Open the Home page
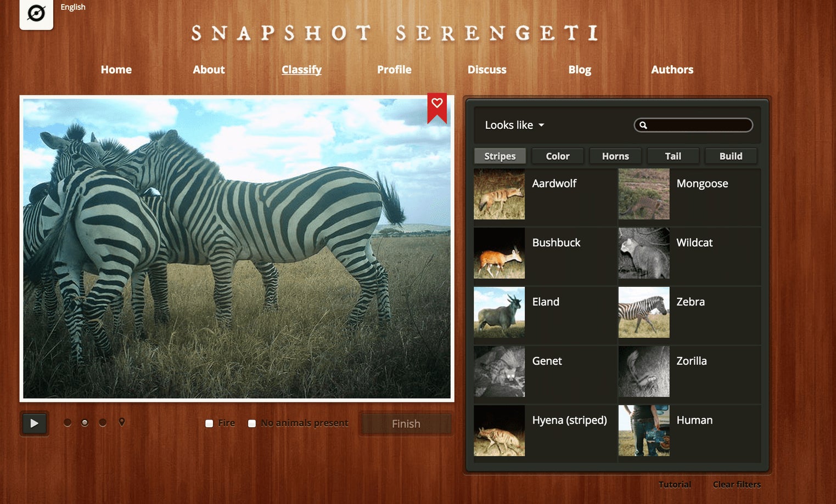 click(116, 70)
